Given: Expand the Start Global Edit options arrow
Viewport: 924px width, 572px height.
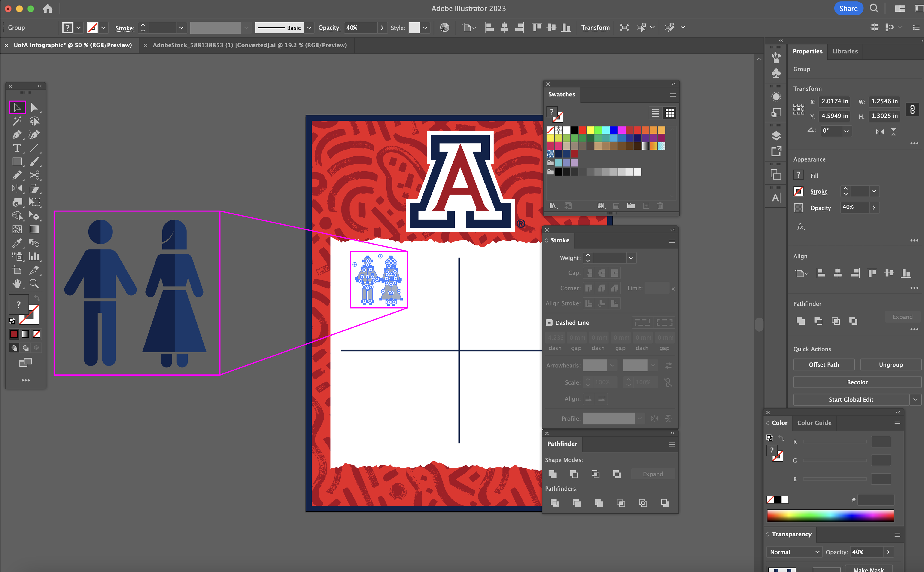Looking at the screenshot, I should click(915, 400).
